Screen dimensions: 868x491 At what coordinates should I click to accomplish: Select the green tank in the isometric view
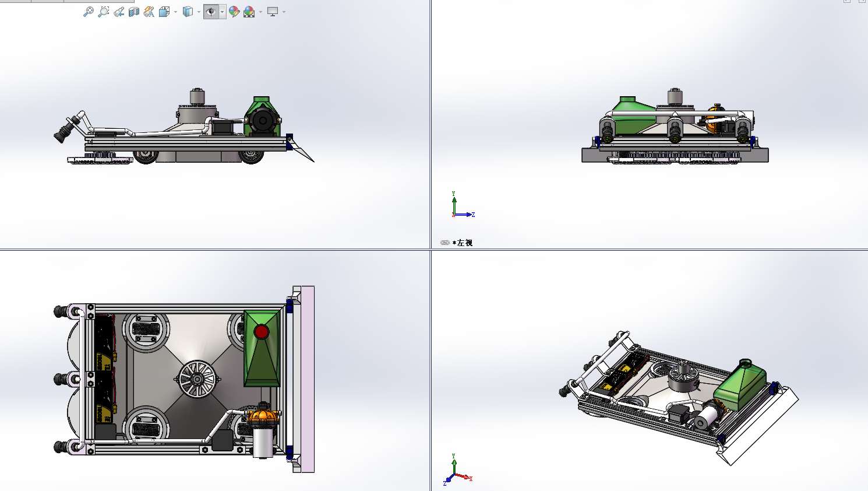click(739, 385)
